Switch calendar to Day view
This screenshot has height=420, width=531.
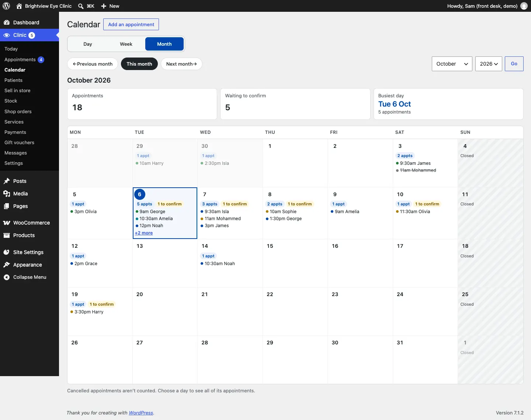(88, 44)
